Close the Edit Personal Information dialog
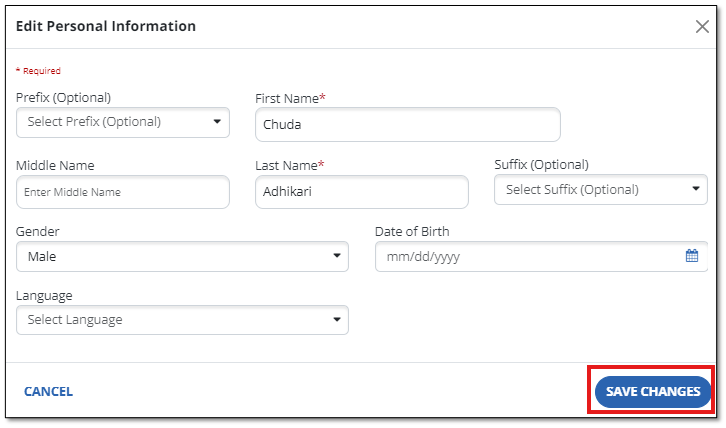The height and width of the screenshot is (428, 726). [702, 27]
